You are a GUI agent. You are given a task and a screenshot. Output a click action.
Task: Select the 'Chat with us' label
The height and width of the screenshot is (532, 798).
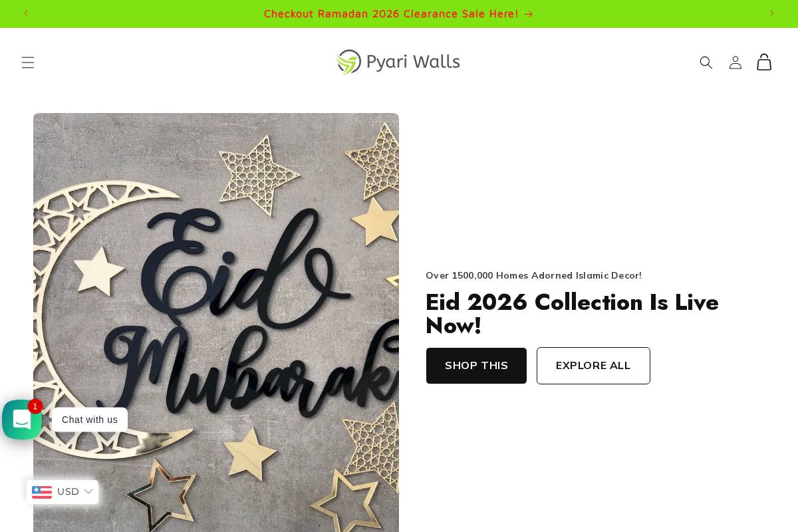pyautogui.click(x=90, y=420)
